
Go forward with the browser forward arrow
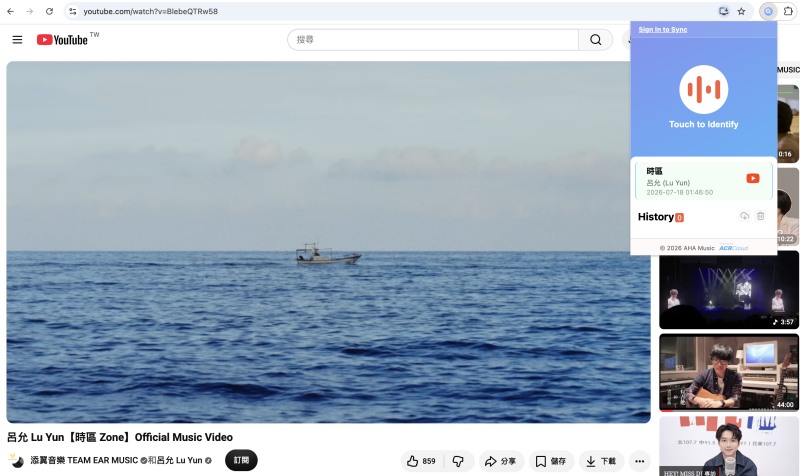[30, 11]
